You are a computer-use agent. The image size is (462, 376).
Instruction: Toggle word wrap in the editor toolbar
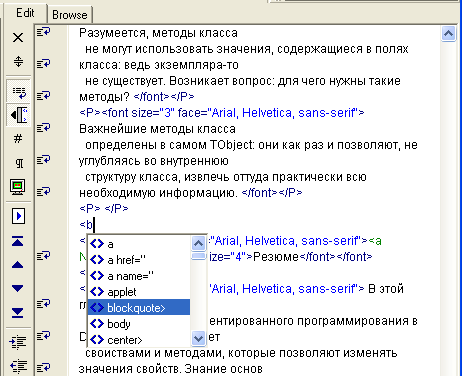(x=19, y=91)
